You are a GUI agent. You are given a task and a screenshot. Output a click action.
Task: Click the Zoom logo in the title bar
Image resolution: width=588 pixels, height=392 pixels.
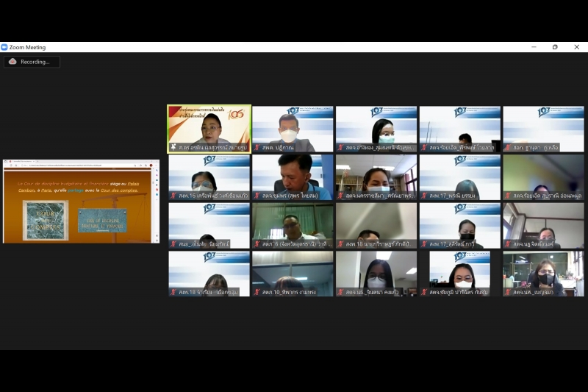(4, 47)
